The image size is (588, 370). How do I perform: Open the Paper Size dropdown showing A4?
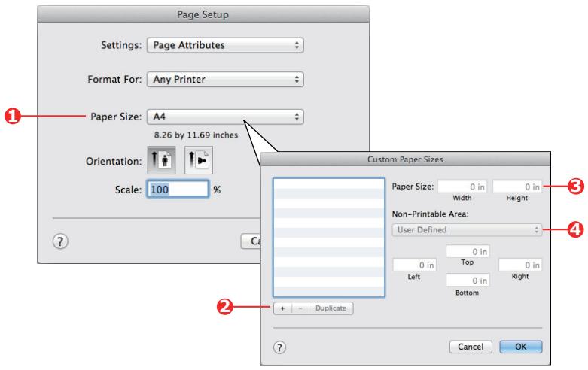pos(225,117)
